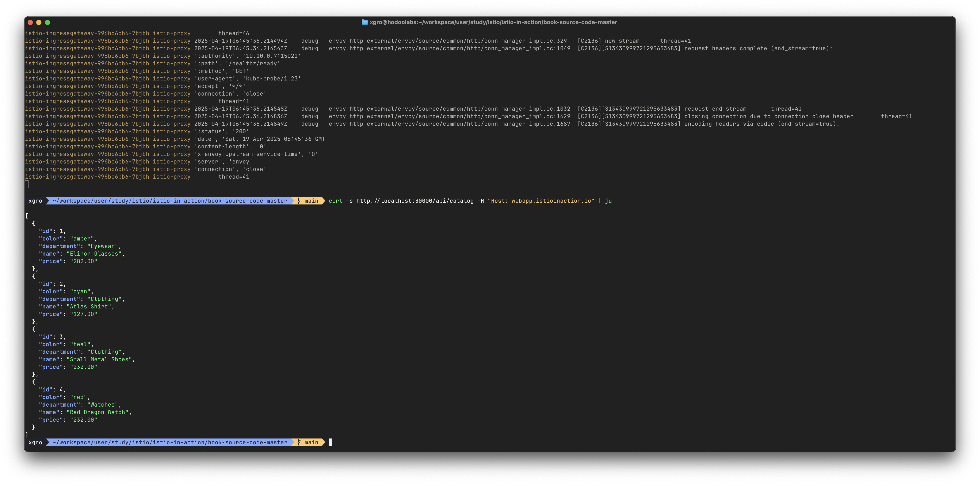Screen dimensions: 980x484
Task: Click the "Red Dragon Watch" name value
Action: [97, 412]
